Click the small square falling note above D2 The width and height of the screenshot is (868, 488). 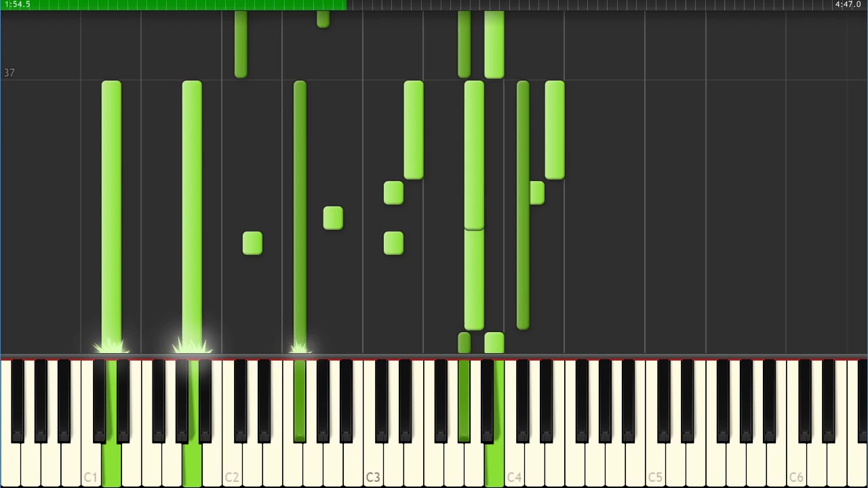(252, 243)
